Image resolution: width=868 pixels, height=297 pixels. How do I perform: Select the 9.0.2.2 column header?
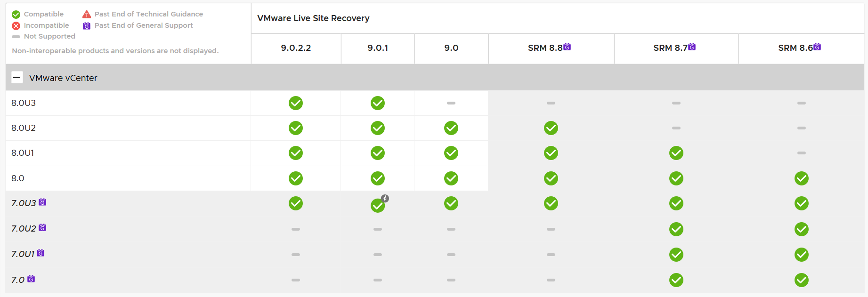tap(296, 48)
